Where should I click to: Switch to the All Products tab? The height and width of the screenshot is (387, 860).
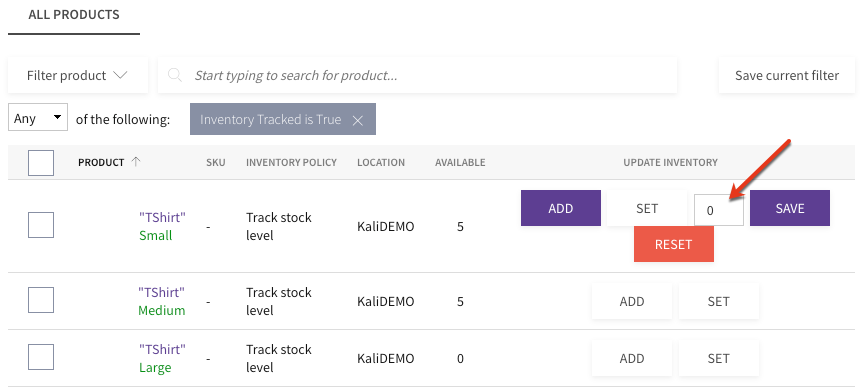(73, 15)
